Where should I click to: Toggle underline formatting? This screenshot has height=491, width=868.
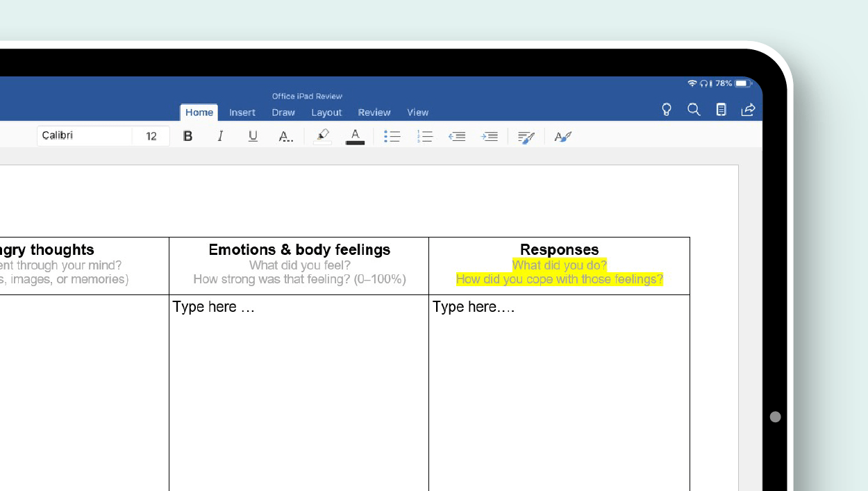pos(253,136)
